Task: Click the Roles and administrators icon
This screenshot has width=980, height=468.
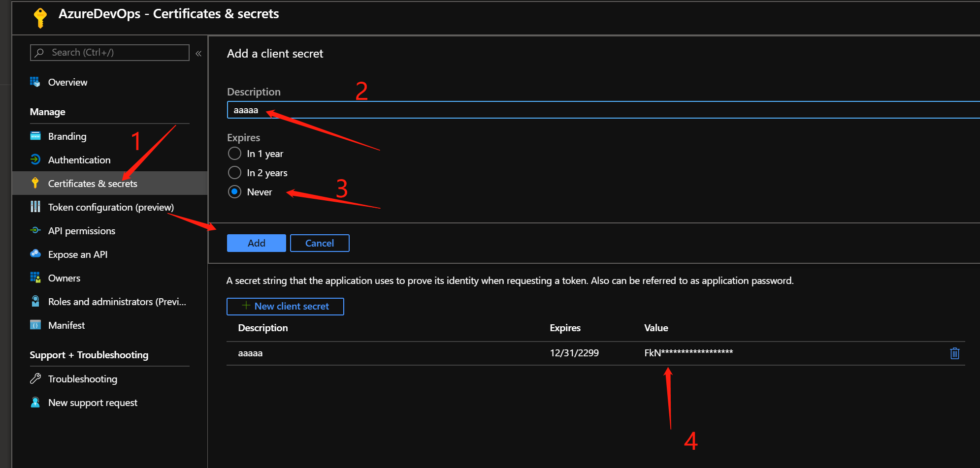Action: [x=35, y=301]
